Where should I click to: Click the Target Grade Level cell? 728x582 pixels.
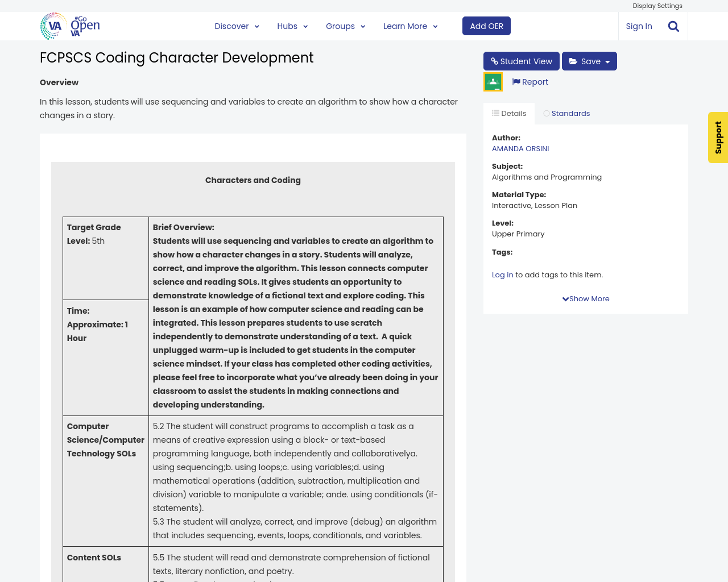[106, 258]
